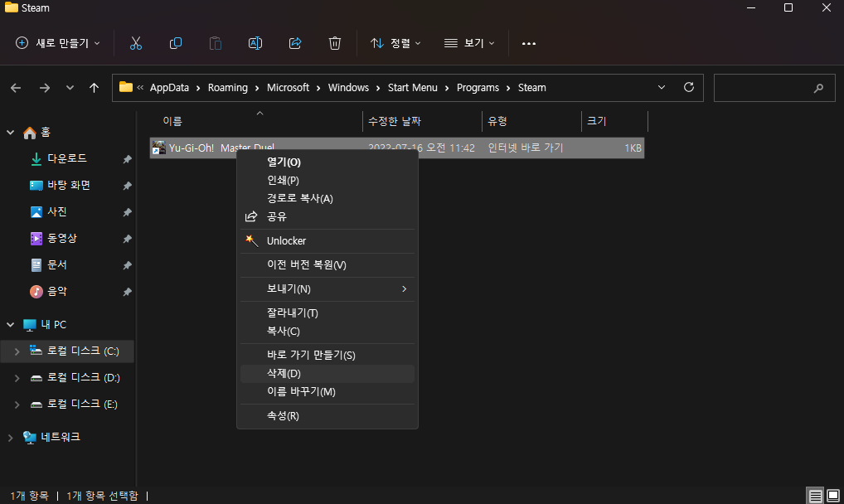Go forward with the right arrow

coord(45,88)
